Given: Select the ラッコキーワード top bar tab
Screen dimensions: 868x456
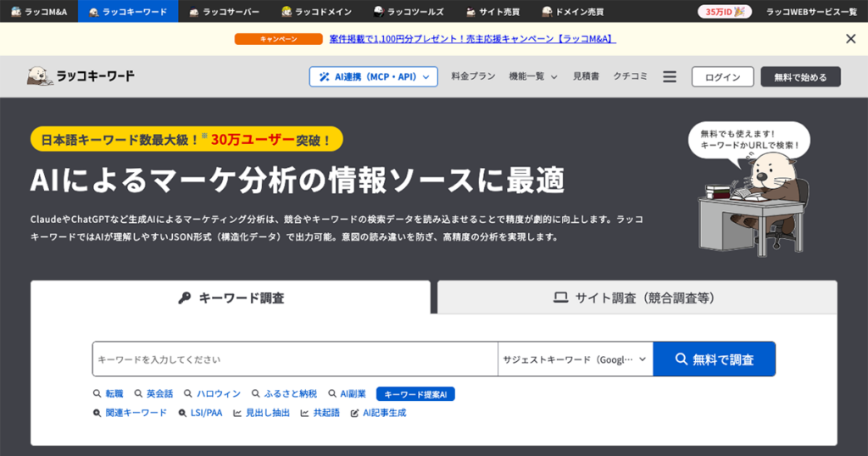Looking at the screenshot, I should click(x=128, y=11).
